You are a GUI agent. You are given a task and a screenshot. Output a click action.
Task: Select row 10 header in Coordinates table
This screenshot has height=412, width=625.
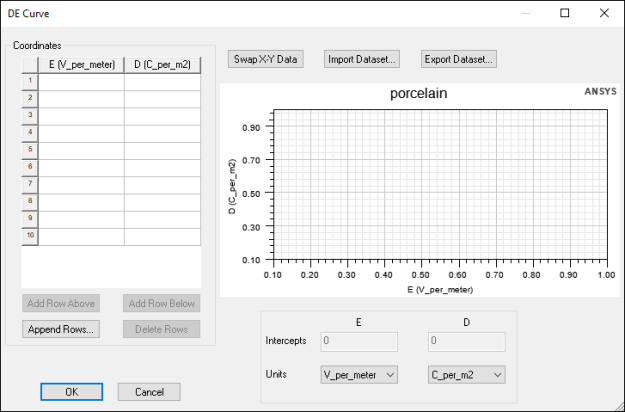click(30, 236)
